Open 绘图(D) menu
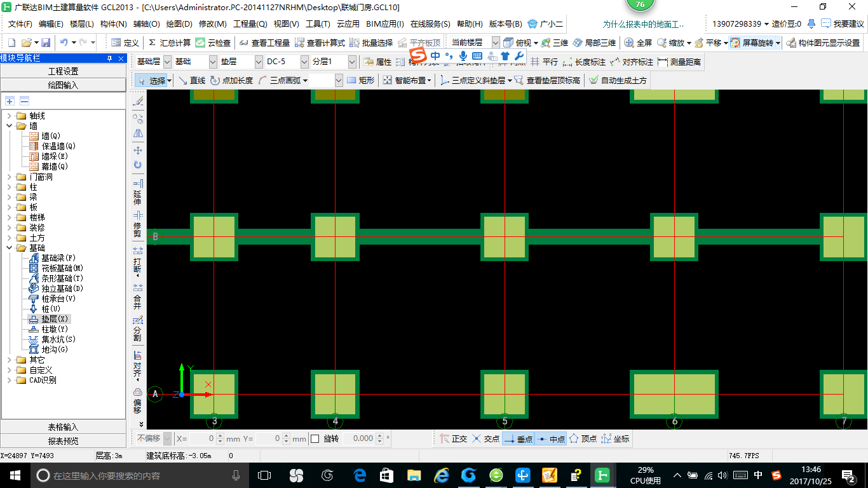This screenshot has width=868, height=488. pyautogui.click(x=179, y=24)
